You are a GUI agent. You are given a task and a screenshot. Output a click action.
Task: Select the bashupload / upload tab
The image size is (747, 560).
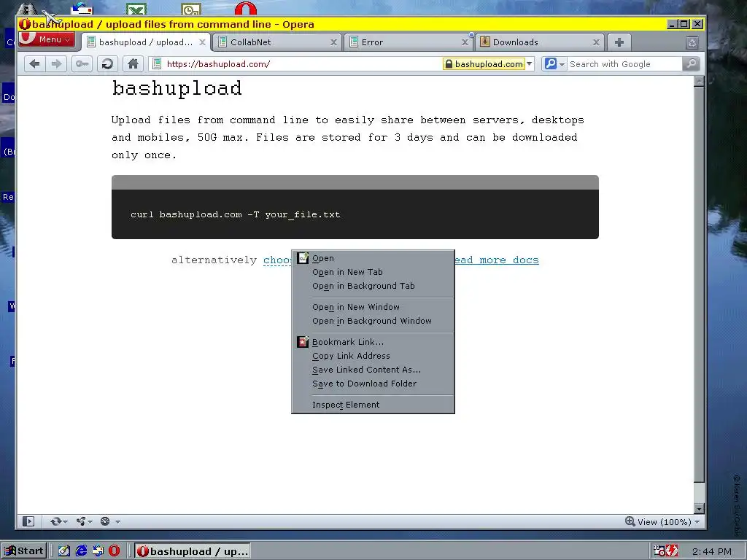(x=146, y=42)
